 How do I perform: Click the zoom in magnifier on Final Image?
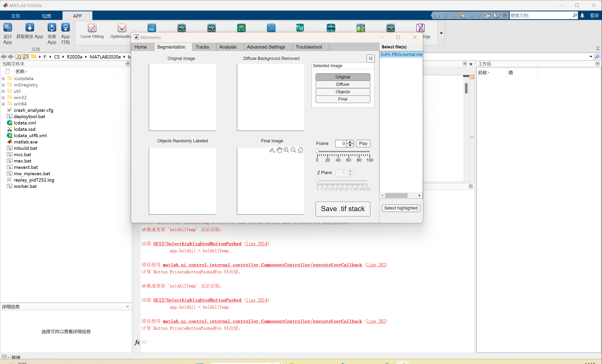[286, 150]
